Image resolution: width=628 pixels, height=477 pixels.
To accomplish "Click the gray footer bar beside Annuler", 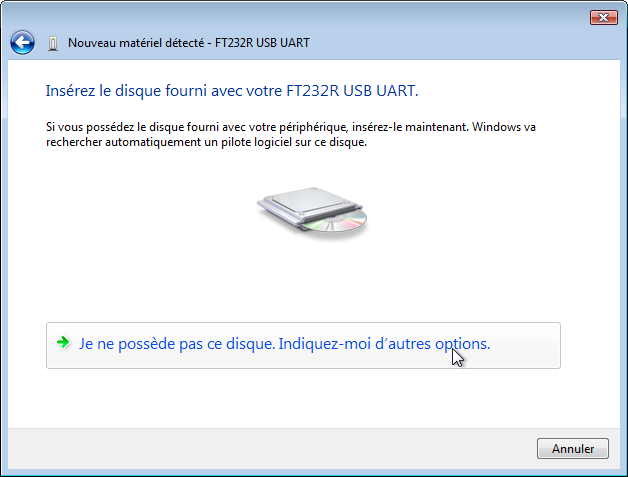I will point(272,449).
